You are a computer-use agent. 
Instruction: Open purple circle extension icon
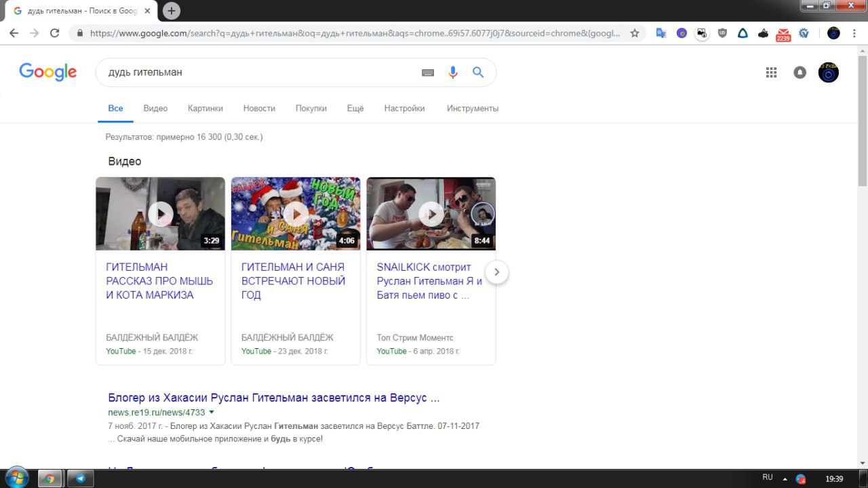tap(682, 33)
